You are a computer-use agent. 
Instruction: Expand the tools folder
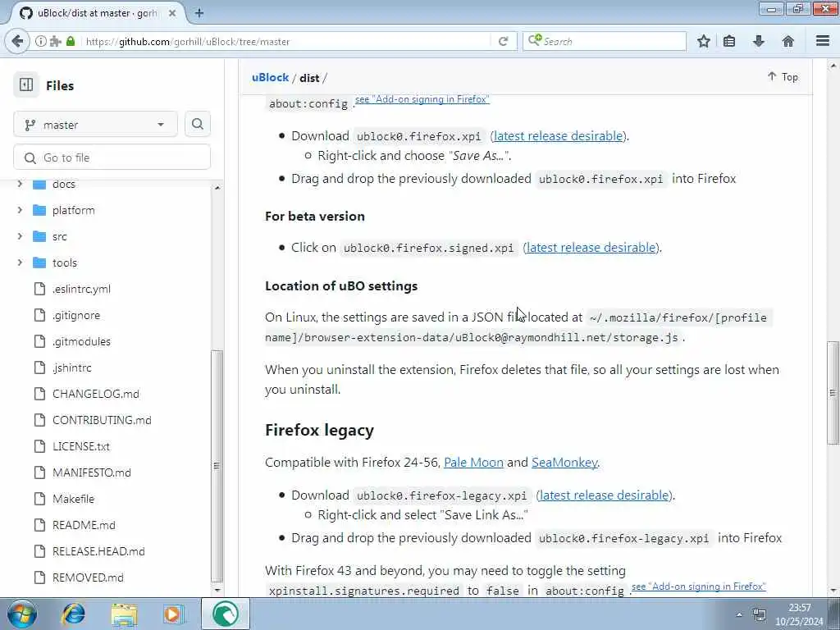pos(20,262)
